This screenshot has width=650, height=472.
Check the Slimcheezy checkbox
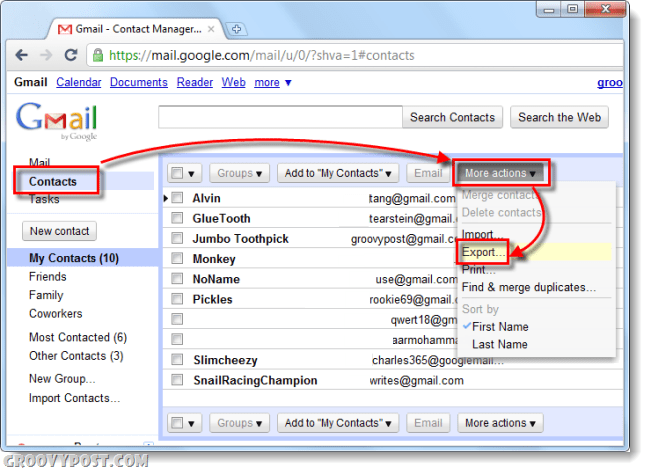tap(177, 359)
